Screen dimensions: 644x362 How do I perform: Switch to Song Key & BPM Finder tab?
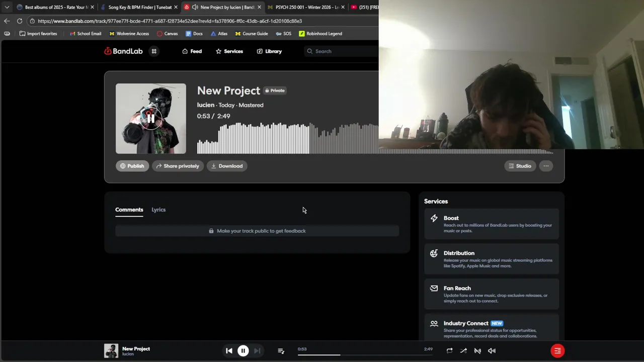(140, 7)
